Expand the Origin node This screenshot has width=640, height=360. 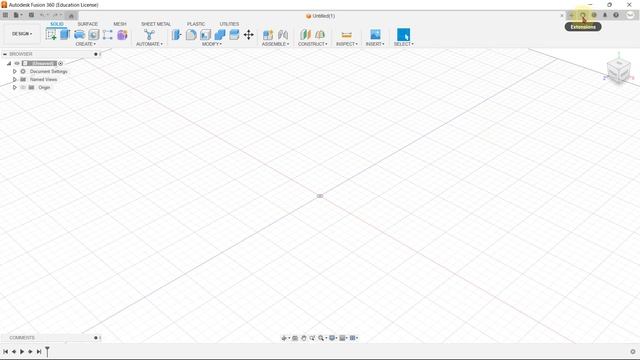pos(15,87)
